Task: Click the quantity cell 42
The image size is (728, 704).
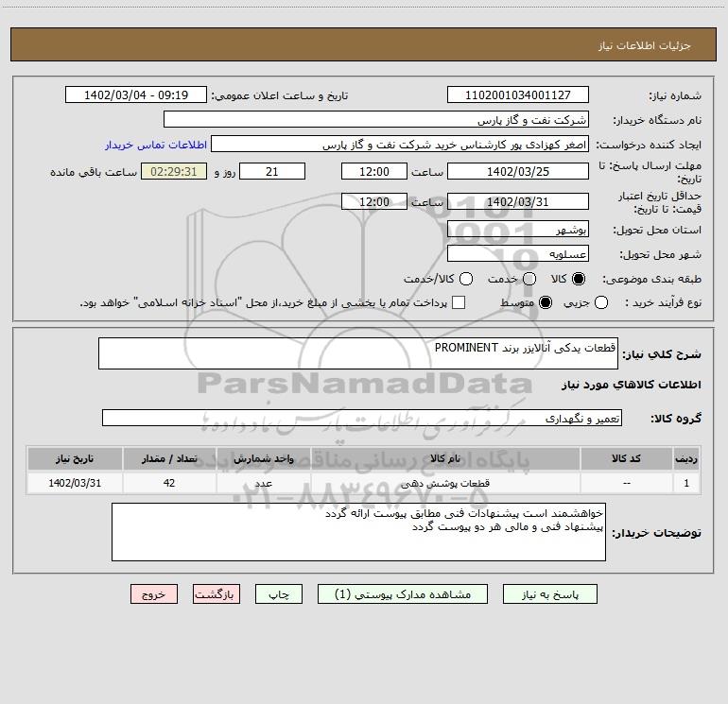Action: (x=169, y=483)
